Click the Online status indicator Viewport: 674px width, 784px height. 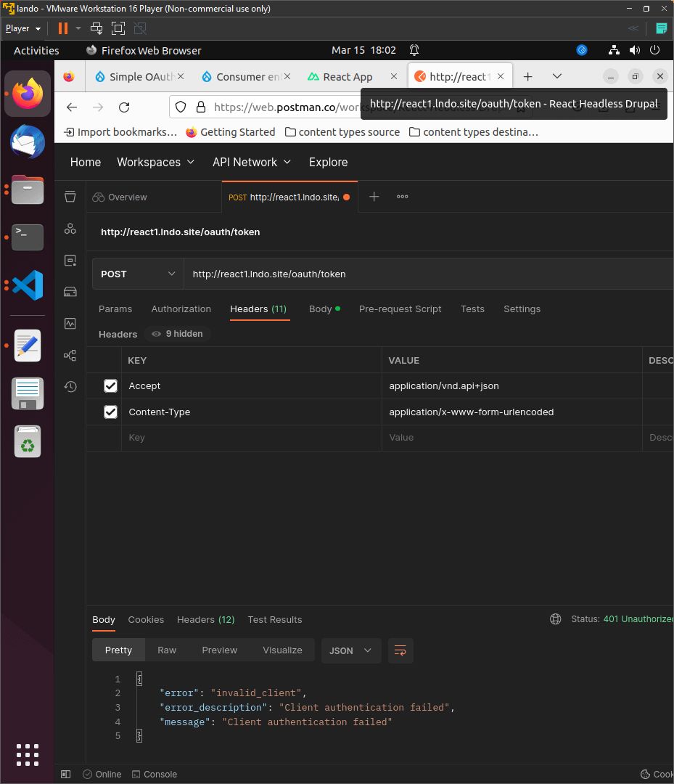tap(102, 775)
